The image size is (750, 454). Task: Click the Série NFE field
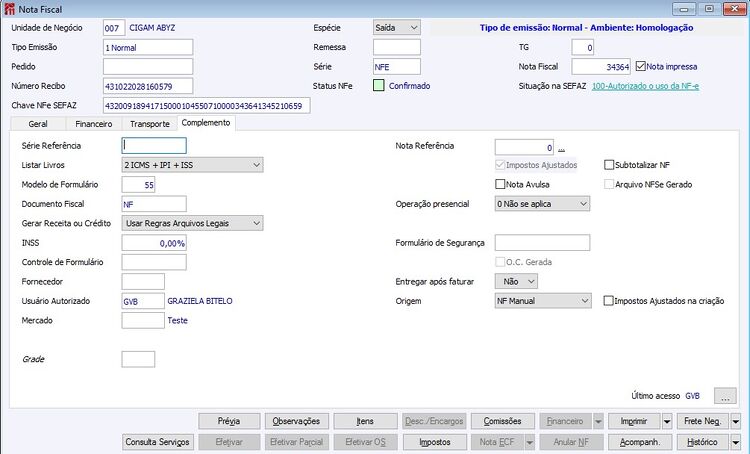(x=397, y=66)
